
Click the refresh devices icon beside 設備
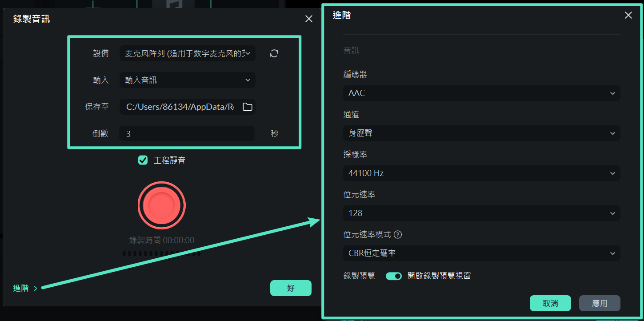point(274,53)
